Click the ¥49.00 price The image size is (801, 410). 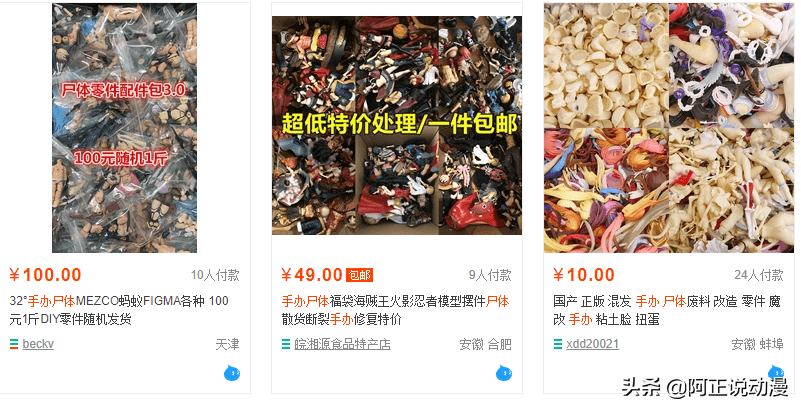(312, 275)
